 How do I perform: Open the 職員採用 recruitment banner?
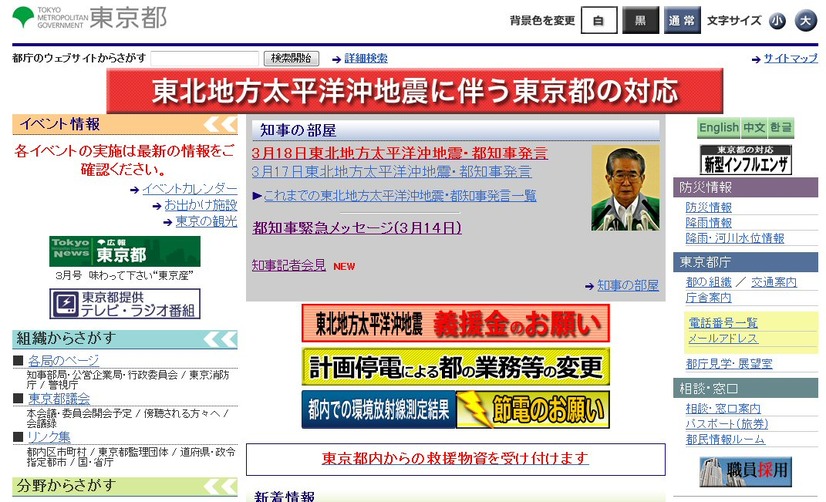(x=745, y=471)
